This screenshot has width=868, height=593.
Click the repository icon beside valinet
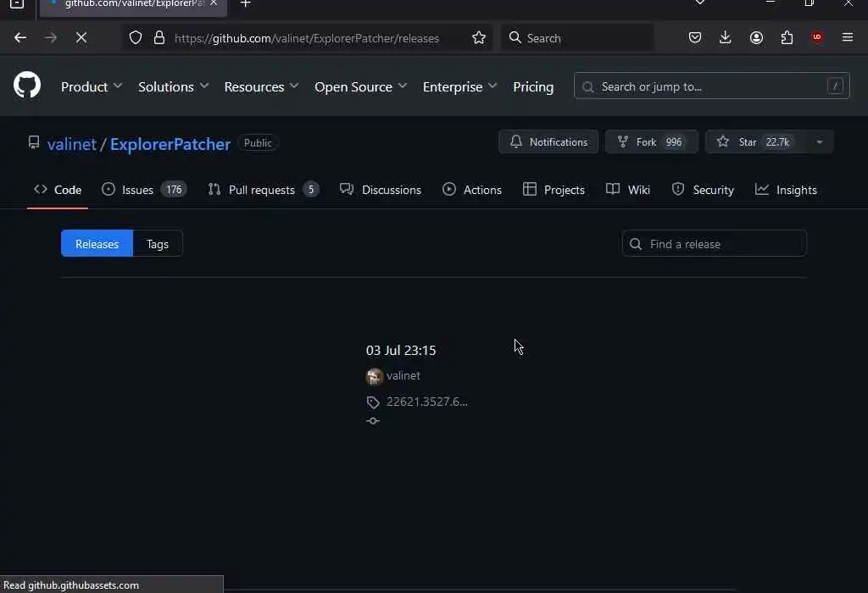pos(34,142)
